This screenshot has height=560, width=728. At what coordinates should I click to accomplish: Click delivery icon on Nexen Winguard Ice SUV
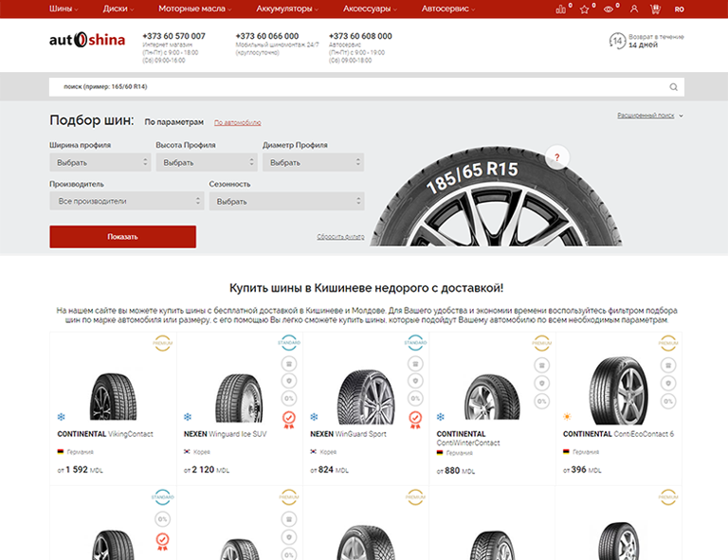coord(289,364)
